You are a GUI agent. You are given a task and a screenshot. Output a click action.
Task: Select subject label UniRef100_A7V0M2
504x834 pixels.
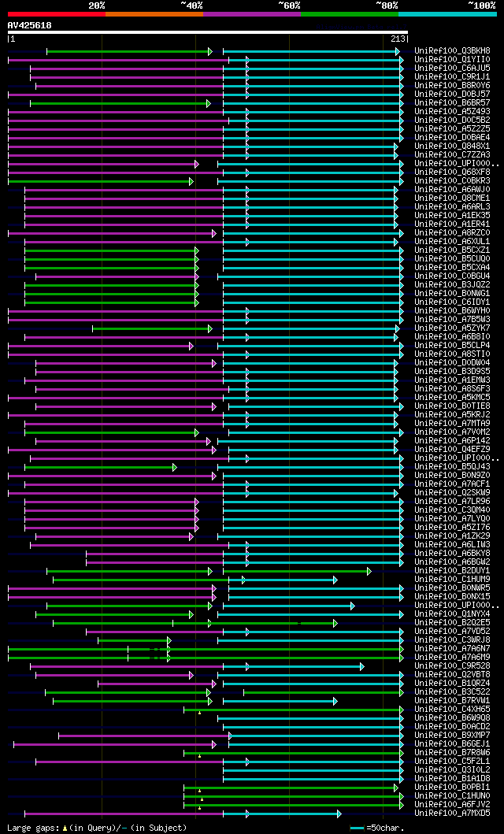tap(453, 432)
